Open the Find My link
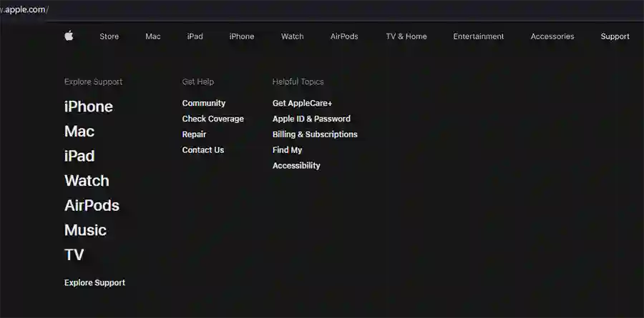Screen dimensions: 644x318 point(288,150)
